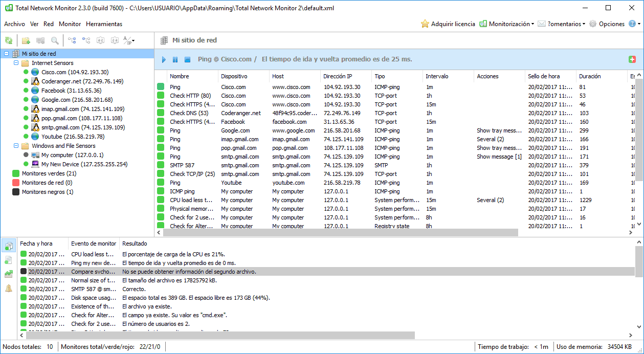The image size is (644, 354).
Task: Sort devices with the a-z icon
Action: coord(101,40)
